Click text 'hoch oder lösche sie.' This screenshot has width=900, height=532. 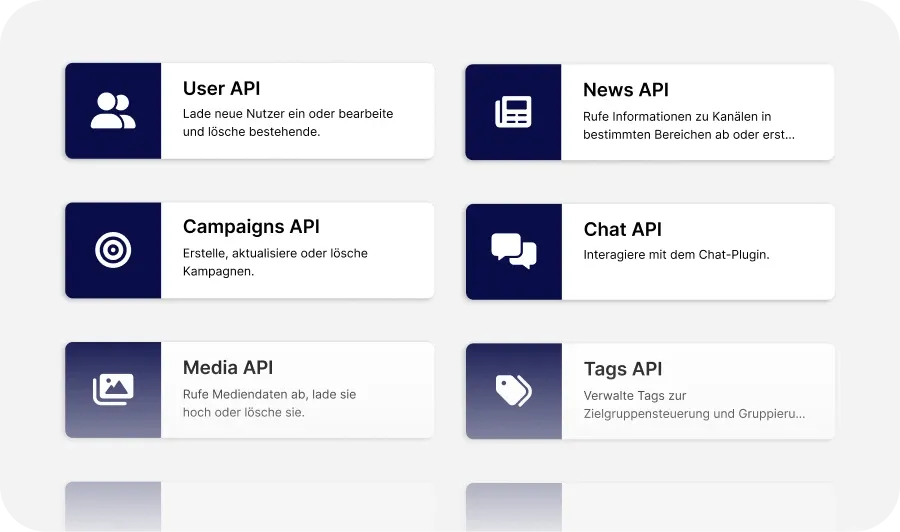(x=243, y=412)
